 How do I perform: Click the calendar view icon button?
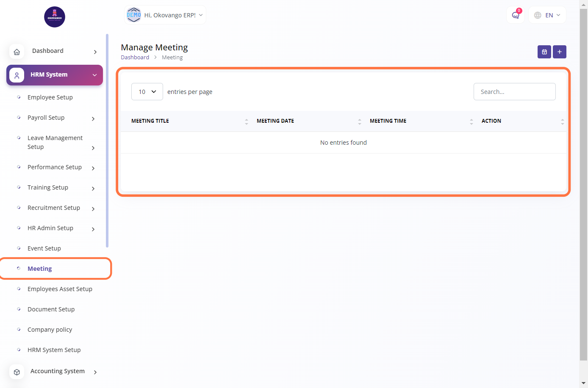pos(544,52)
